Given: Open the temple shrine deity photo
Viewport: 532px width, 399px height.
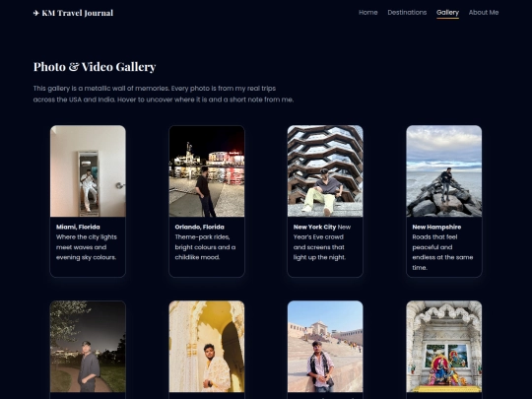Looking at the screenshot, I should coord(443,347).
